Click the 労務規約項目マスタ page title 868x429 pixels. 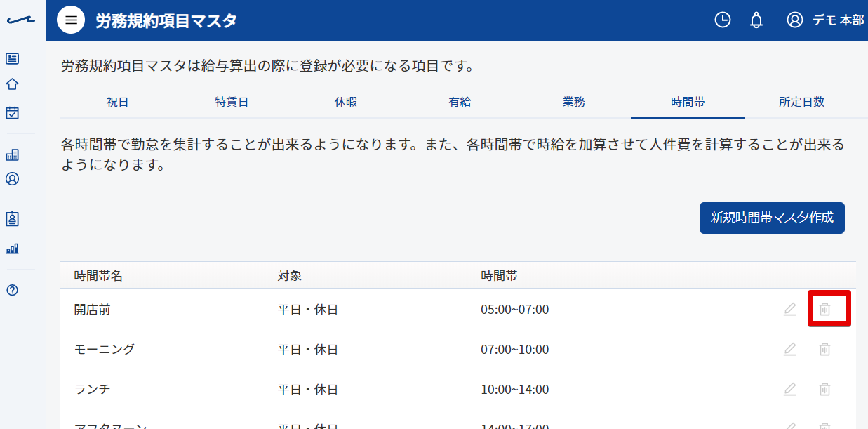[x=166, y=20]
